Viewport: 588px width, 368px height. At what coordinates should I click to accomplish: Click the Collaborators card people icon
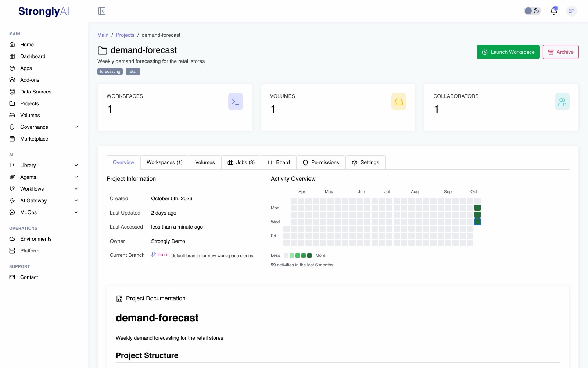point(562,102)
